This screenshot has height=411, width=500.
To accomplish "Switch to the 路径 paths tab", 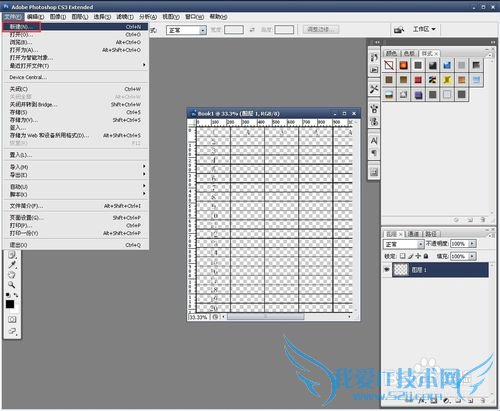I will pyautogui.click(x=431, y=234).
